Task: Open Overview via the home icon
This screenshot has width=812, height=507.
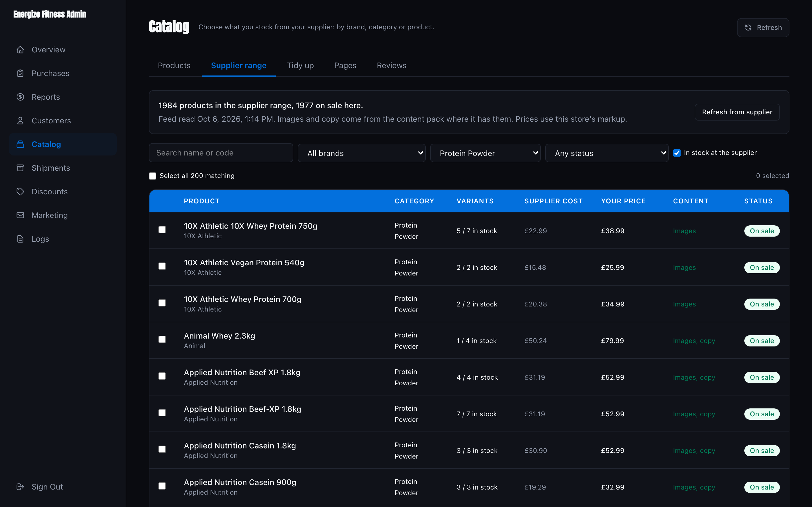Action: pos(20,50)
